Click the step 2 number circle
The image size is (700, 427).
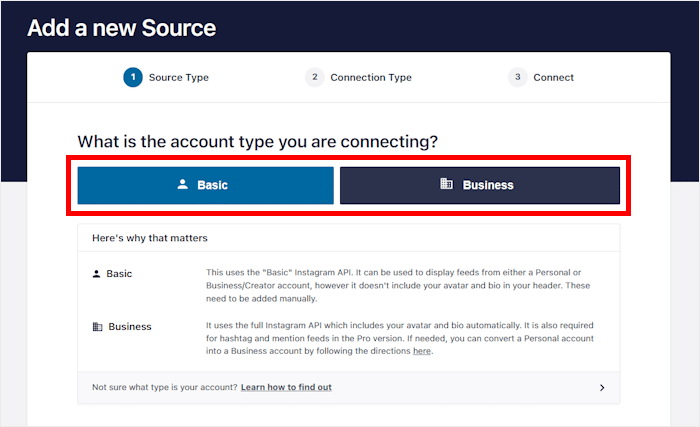[x=314, y=77]
